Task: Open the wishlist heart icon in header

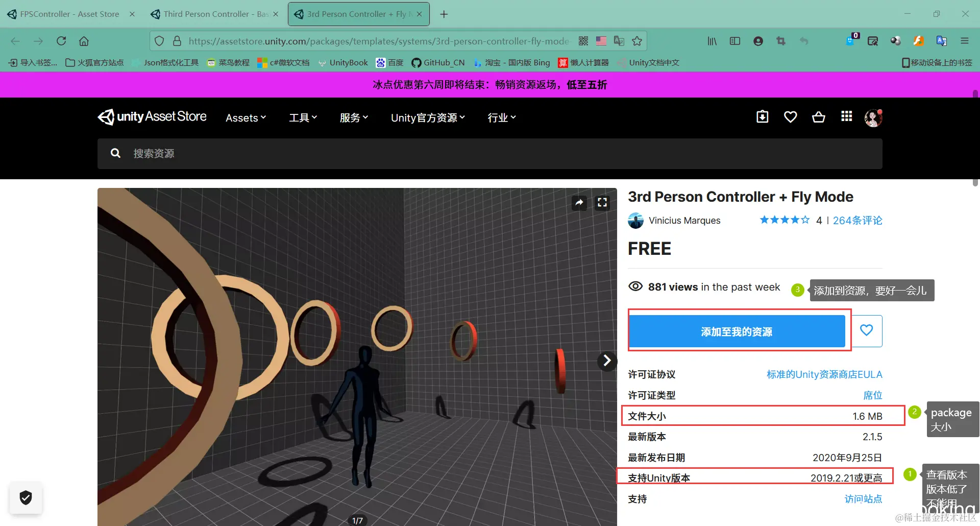Action: pyautogui.click(x=791, y=117)
